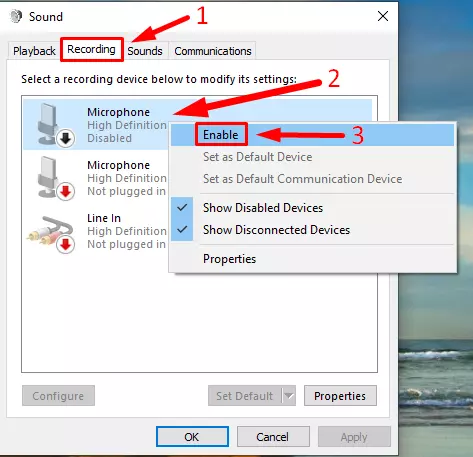Click the Cancel button

point(273,437)
